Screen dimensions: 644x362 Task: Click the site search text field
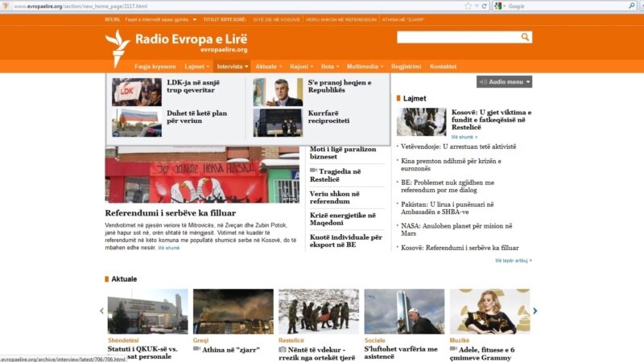pyautogui.click(x=457, y=37)
